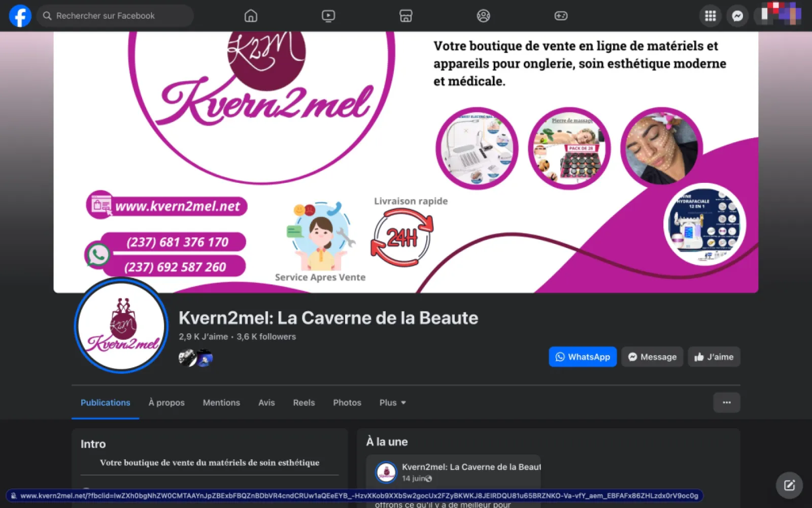Image resolution: width=812 pixels, height=508 pixels.
Task: Switch to the Avis tab
Action: tap(266, 402)
